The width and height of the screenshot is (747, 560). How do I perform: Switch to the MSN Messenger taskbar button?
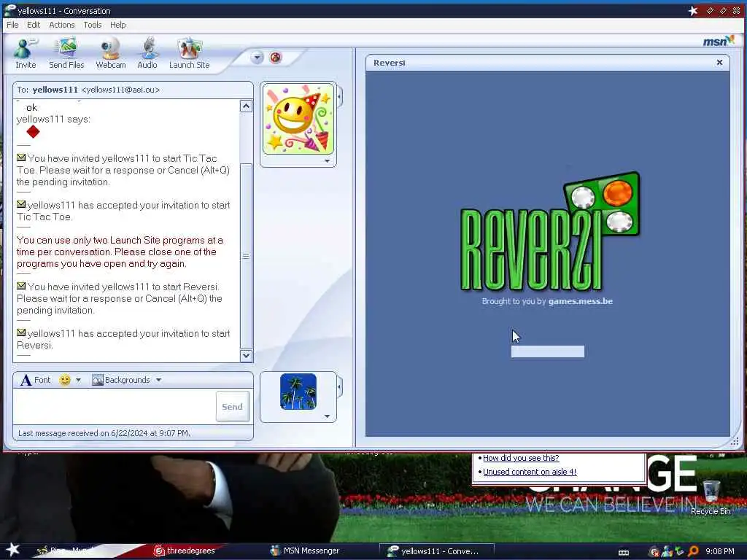point(305,551)
